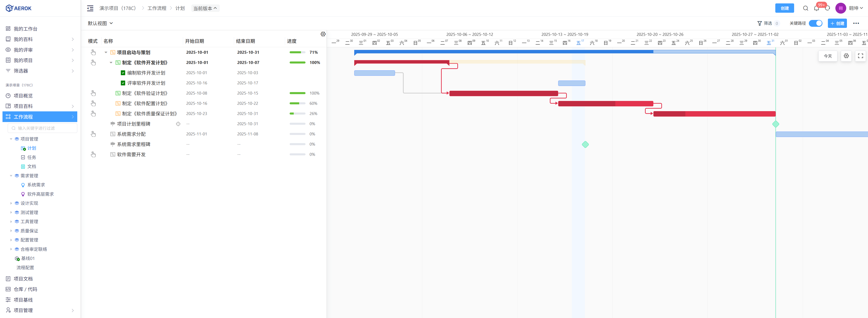
Task: Enter fullscreen mode for Gantt chart
Action: (860, 56)
